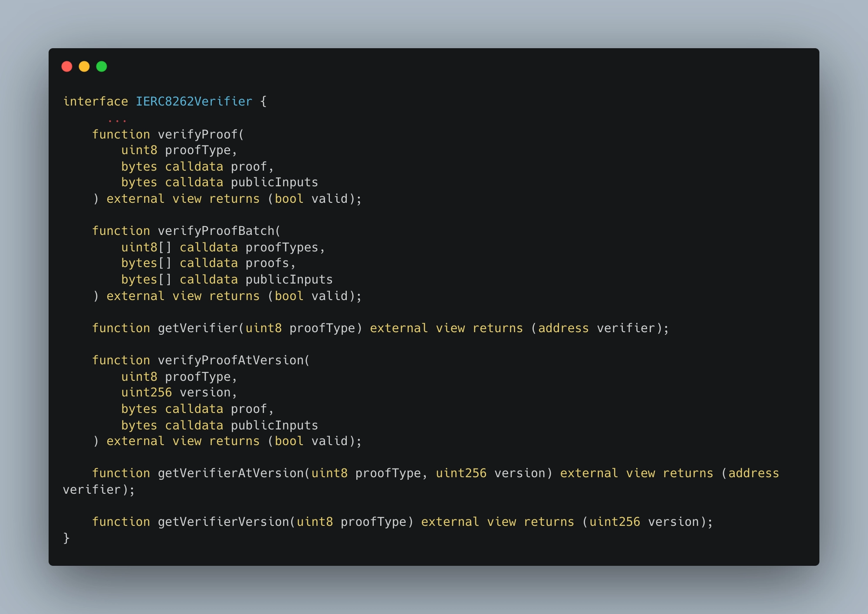868x614 pixels.
Task: Click the yellow minimize window dot
Action: pos(84,66)
